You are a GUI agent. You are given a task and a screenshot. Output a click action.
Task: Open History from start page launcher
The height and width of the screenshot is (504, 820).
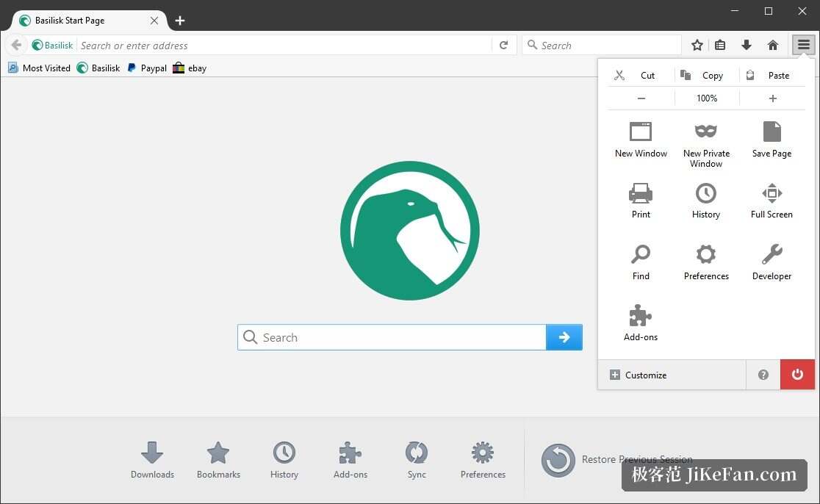pos(284,460)
